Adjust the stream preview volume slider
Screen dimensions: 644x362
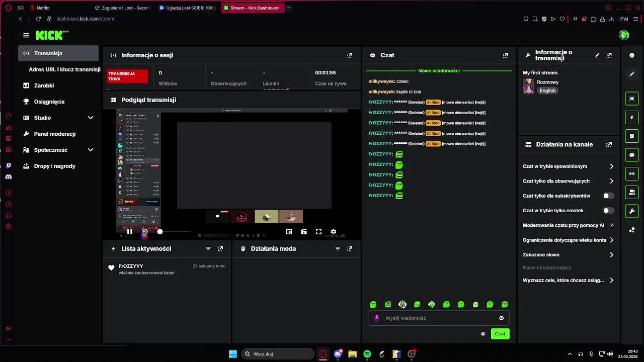[175, 231]
